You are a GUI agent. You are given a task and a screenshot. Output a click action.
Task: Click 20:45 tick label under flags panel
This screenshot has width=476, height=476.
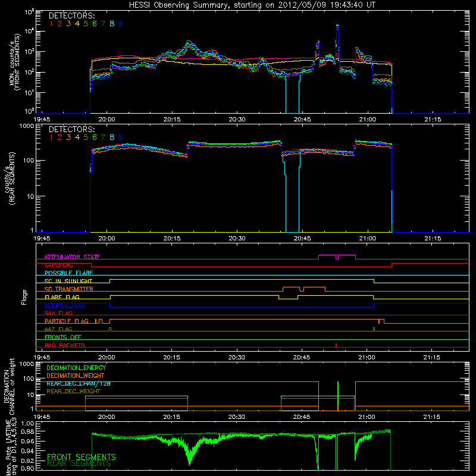point(302,358)
